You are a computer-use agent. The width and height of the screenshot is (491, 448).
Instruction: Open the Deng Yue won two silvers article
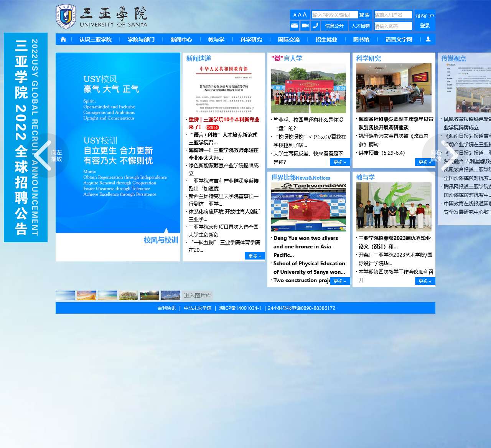point(306,246)
